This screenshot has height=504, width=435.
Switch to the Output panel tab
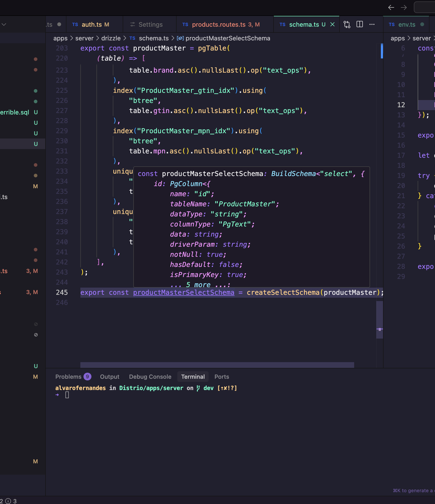(109, 377)
